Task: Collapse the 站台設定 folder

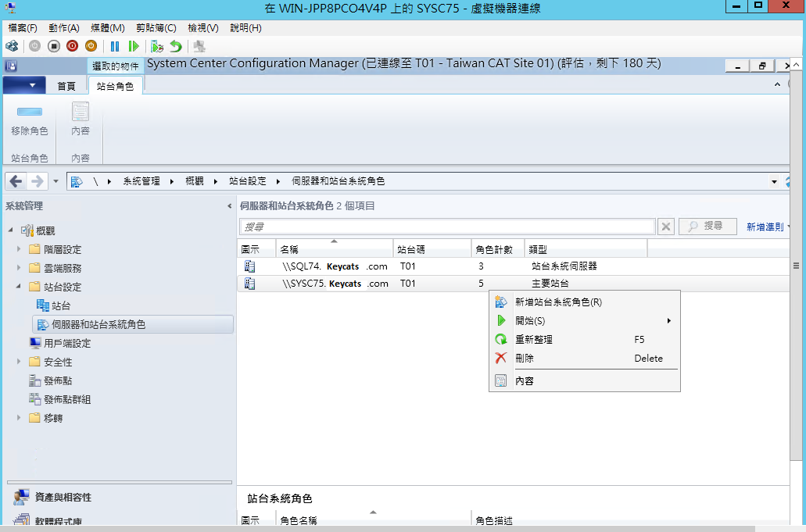Action: (x=19, y=286)
